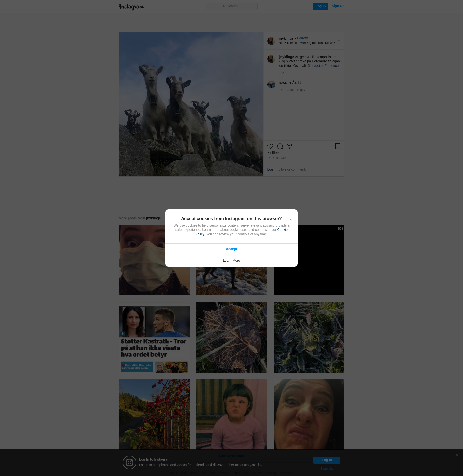Focus the Search input field
The image size is (463, 476).
coord(231,6)
